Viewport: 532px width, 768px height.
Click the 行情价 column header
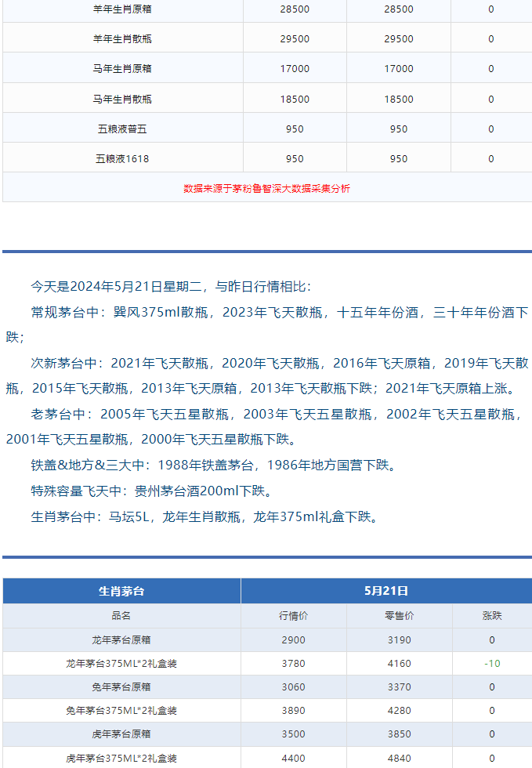[x=294, y=616]
